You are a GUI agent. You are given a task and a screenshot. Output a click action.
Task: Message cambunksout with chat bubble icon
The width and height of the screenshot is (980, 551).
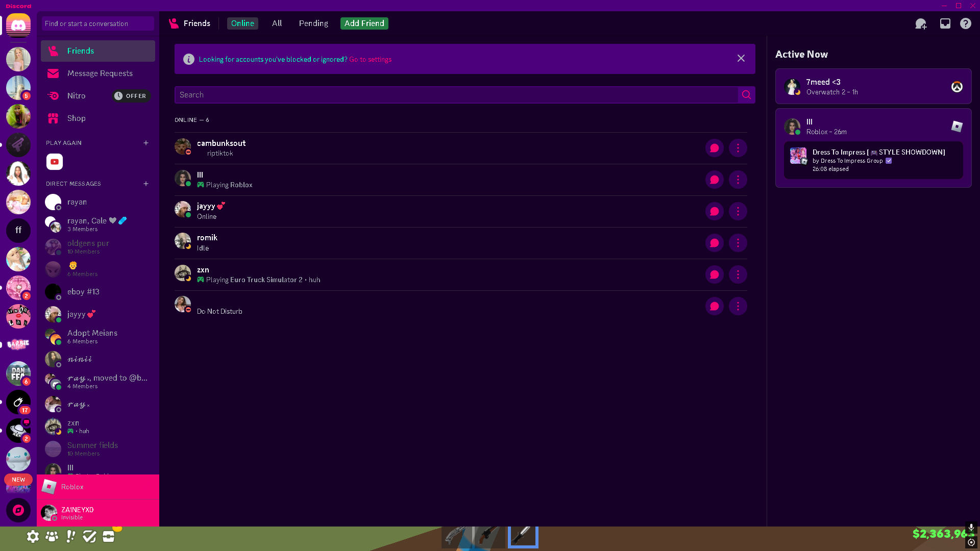pos(714,148)
